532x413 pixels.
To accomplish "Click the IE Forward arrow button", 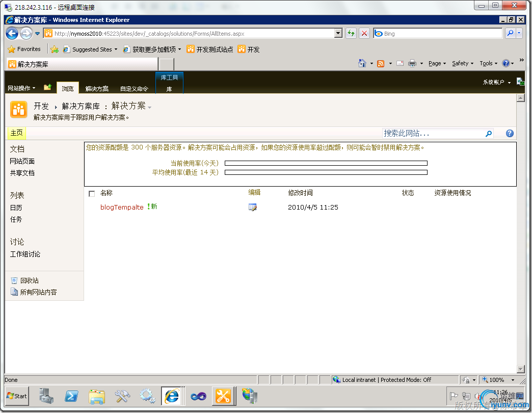I will (26, 33).
